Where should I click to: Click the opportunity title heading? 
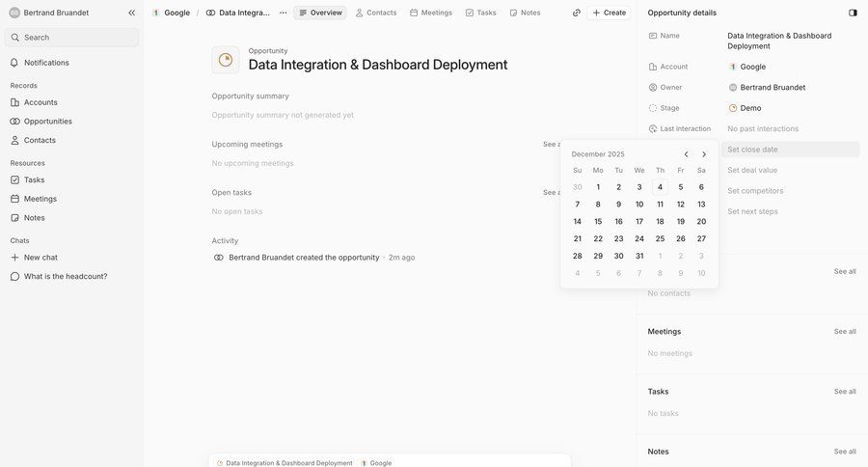pos(377,65)
